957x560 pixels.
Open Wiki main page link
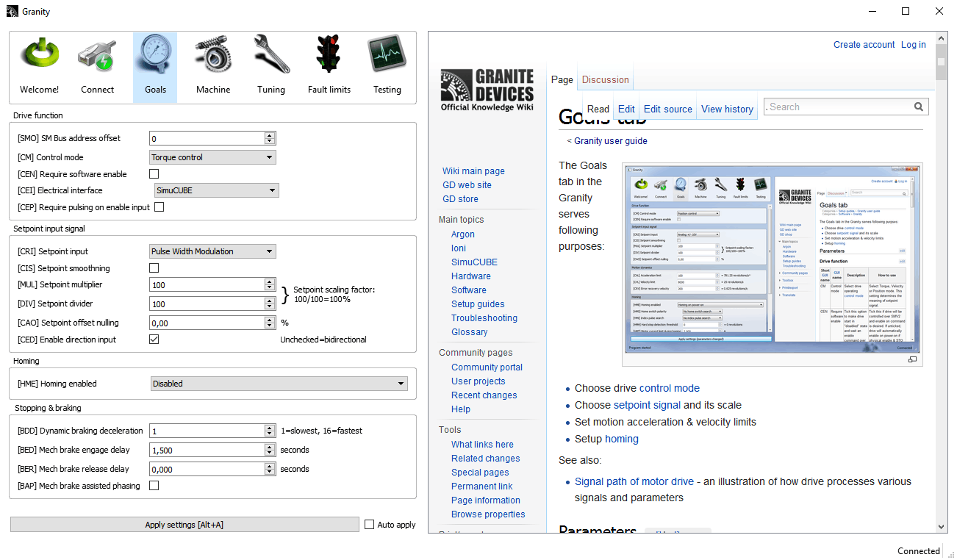click(x=473, y=171)
